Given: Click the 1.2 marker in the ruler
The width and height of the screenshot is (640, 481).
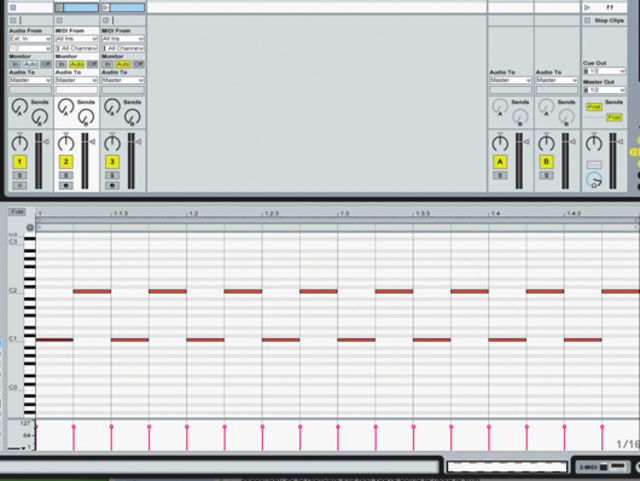Looking at the screenshot, I should point(193,214).
